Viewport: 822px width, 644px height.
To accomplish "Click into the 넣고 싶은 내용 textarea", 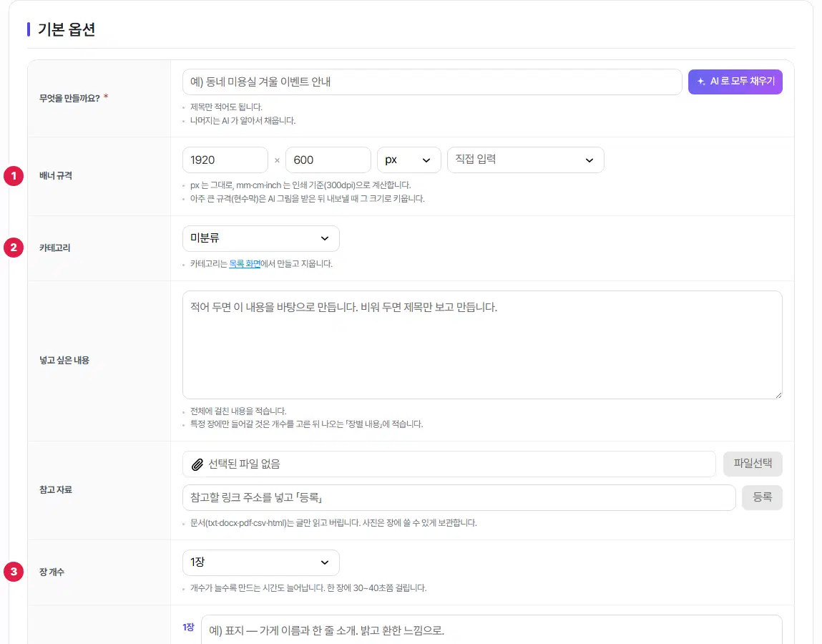I will [482, 345].
